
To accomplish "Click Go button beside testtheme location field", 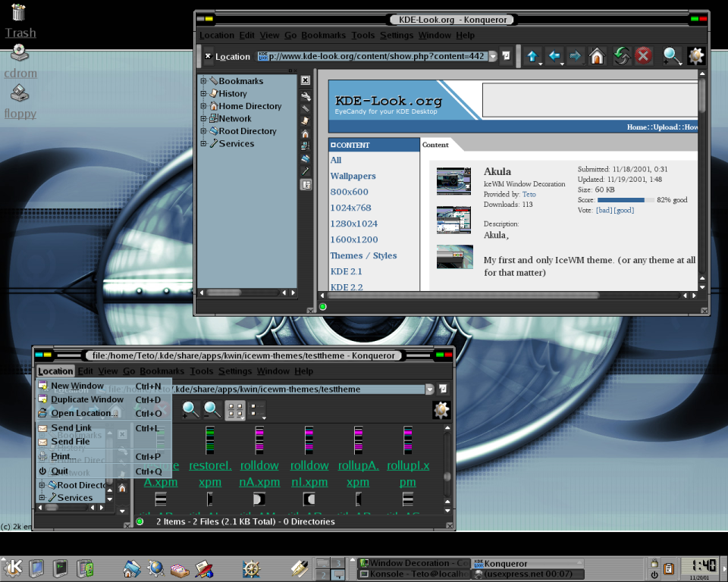I will (x=443, y=389).
